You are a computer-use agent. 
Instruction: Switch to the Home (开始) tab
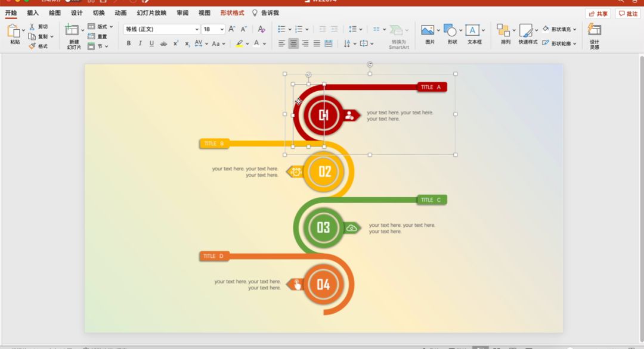click(x=11, y=13)
